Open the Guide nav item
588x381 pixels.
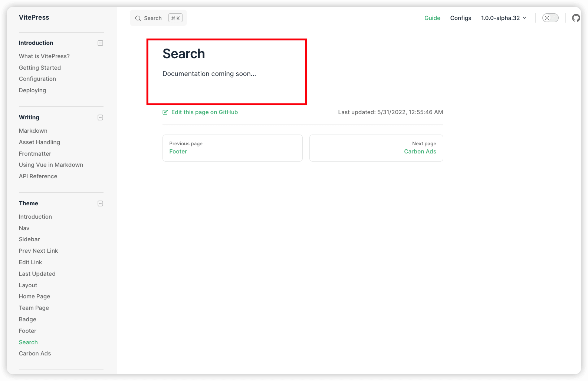pos(432,18)
